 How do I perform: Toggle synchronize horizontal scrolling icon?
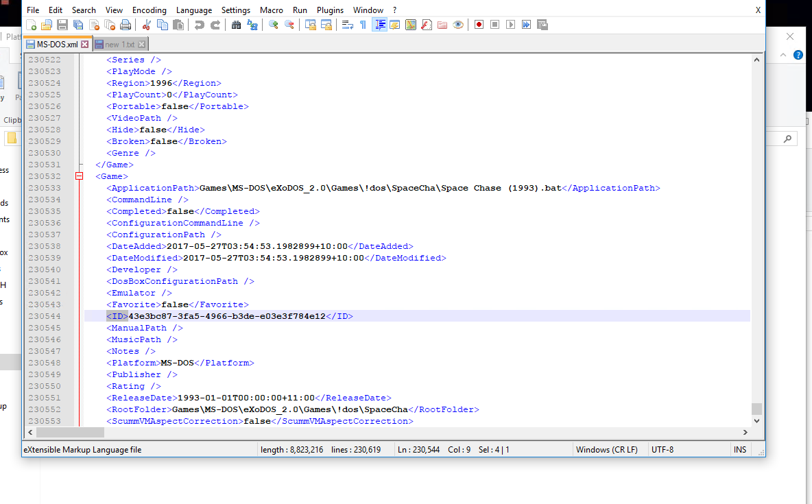click(x=326, y=25)
